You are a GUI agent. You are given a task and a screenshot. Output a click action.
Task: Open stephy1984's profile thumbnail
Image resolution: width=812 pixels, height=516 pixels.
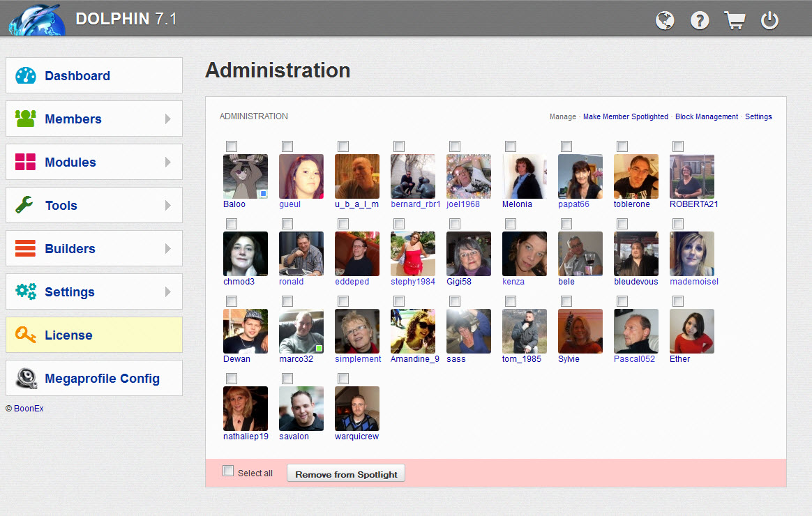[413, 254]
